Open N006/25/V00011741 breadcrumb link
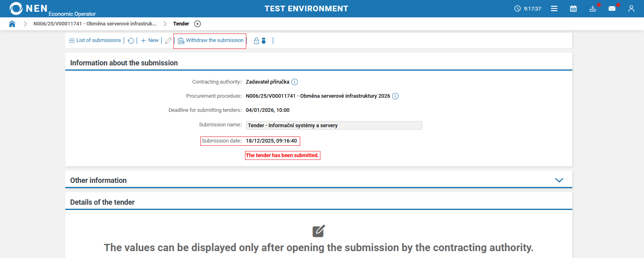The image size is (644, 258). pyautogui.click(x=95, y=24)
